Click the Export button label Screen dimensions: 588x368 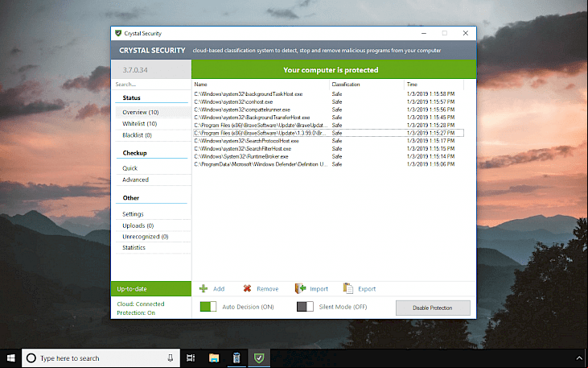pos(367,289)
